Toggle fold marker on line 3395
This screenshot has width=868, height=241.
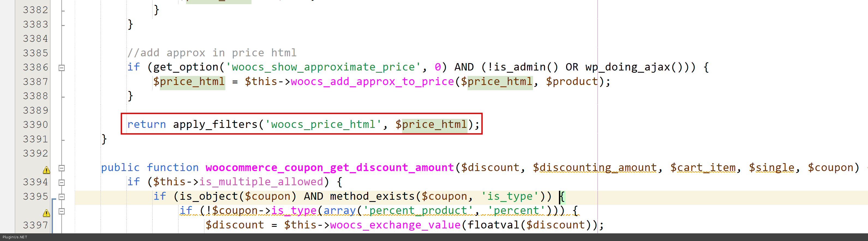coord(62,196)
